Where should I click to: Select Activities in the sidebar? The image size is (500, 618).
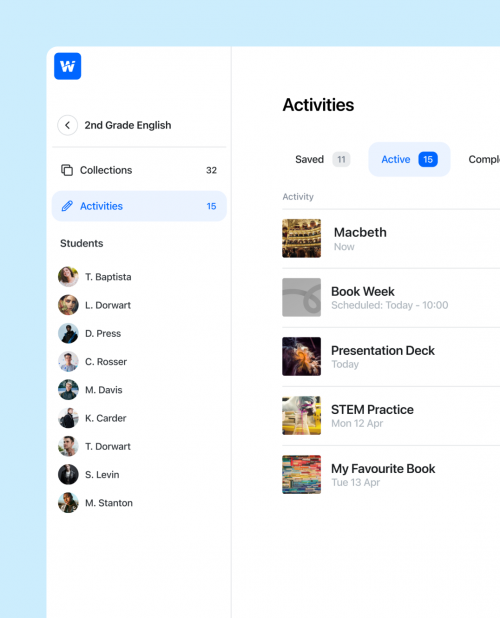pyautogui.click(x=139, y=206)
